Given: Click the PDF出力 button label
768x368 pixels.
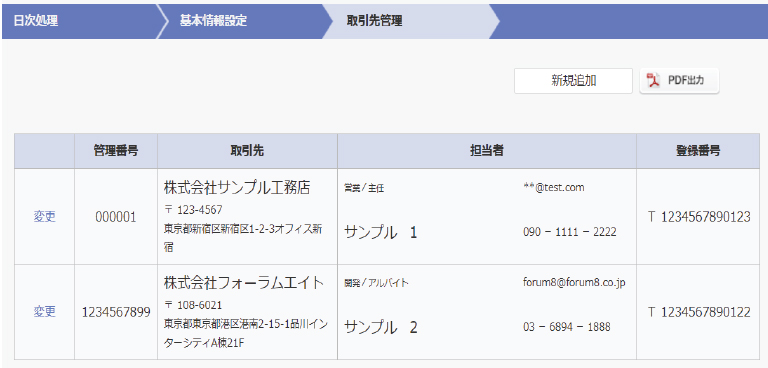Looking at the screenshot, I should tap(686, 81).
